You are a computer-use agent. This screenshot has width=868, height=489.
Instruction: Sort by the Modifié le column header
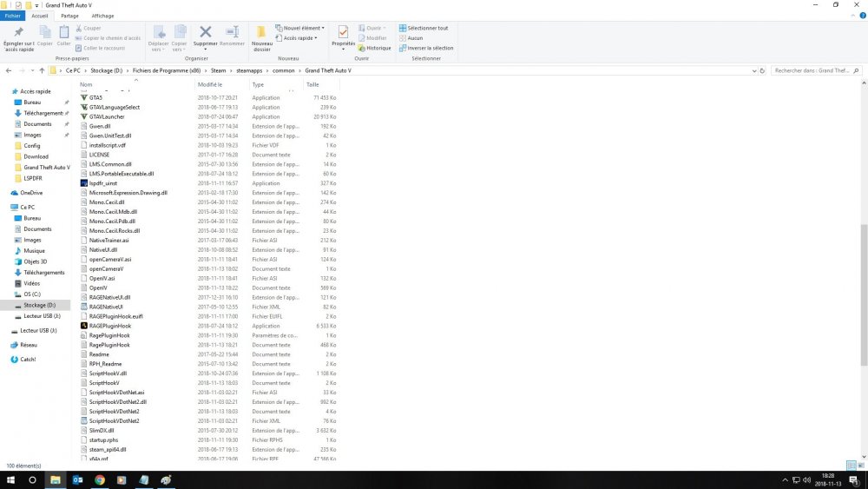222,85
